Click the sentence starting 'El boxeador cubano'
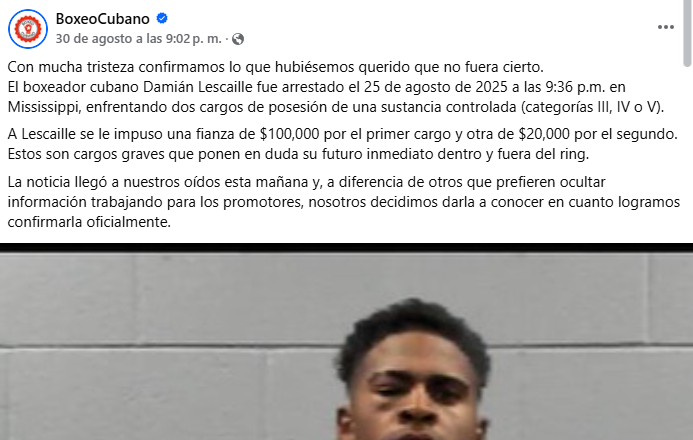This screenshot has height=440, width=693. point(336,97)
